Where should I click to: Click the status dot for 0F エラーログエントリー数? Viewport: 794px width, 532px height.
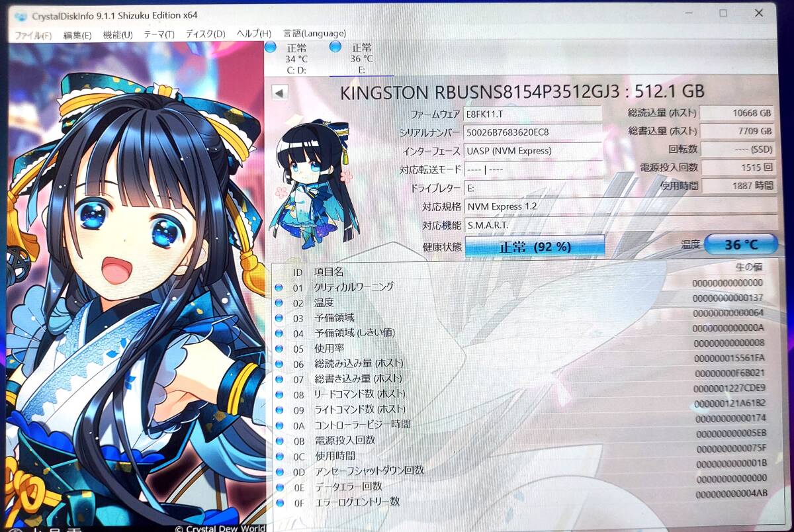tap(279, 503)
